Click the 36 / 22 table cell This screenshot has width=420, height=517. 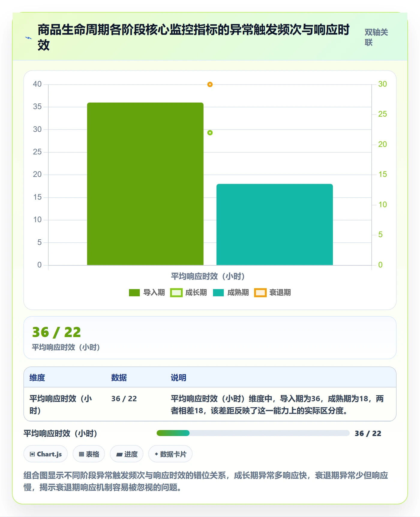click(124, 399)
